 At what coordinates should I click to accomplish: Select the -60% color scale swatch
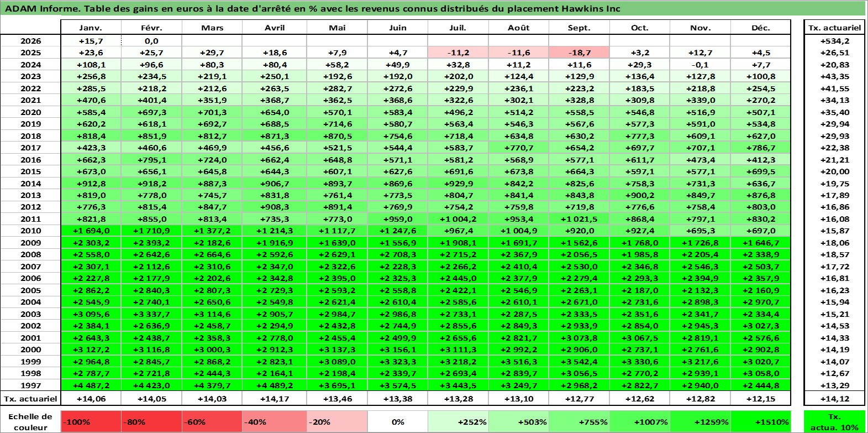tap(212, 421)
